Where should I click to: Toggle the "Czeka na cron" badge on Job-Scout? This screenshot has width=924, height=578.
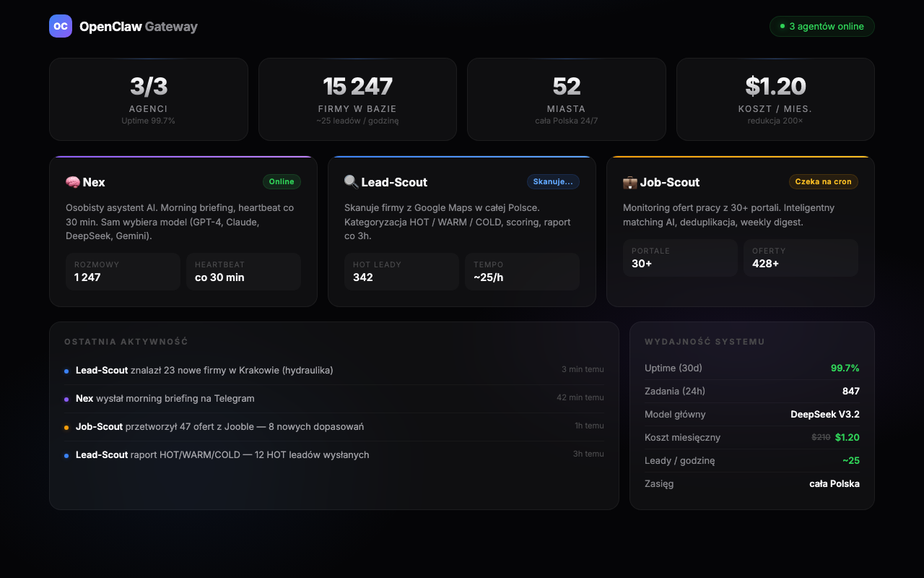point(823,181)
